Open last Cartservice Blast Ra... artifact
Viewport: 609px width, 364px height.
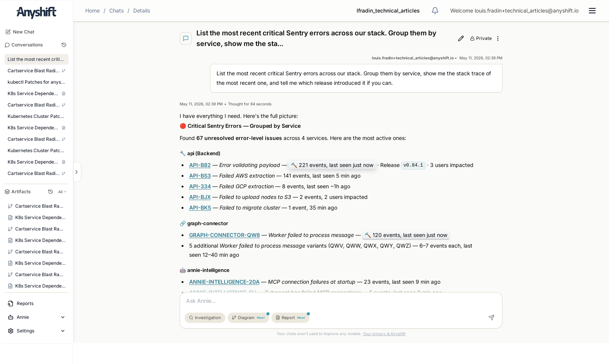tap(37, 275)
